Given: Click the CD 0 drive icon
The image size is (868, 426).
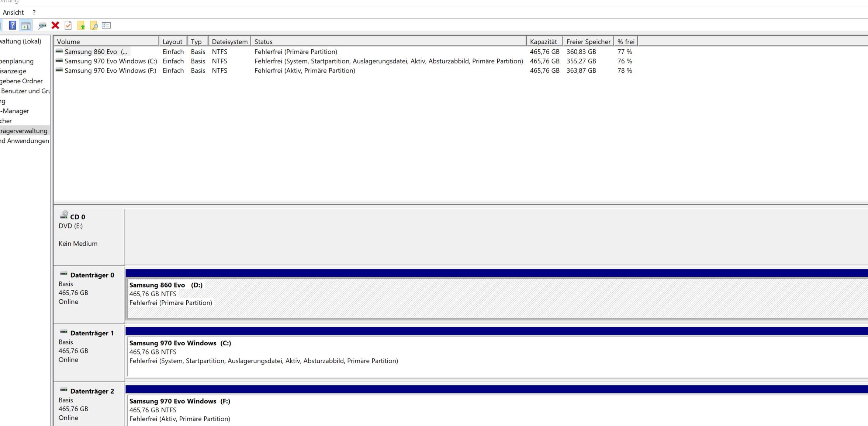Looking at the screenshot, I should (x=64, y=215).
